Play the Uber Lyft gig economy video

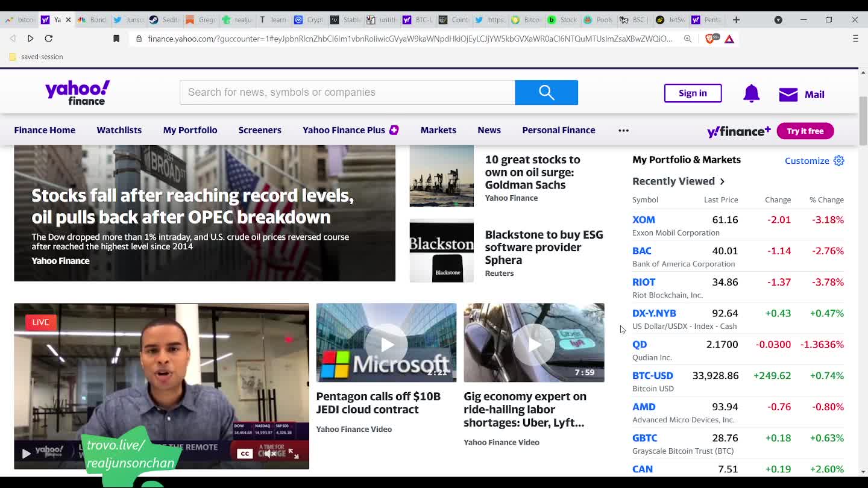533,344
